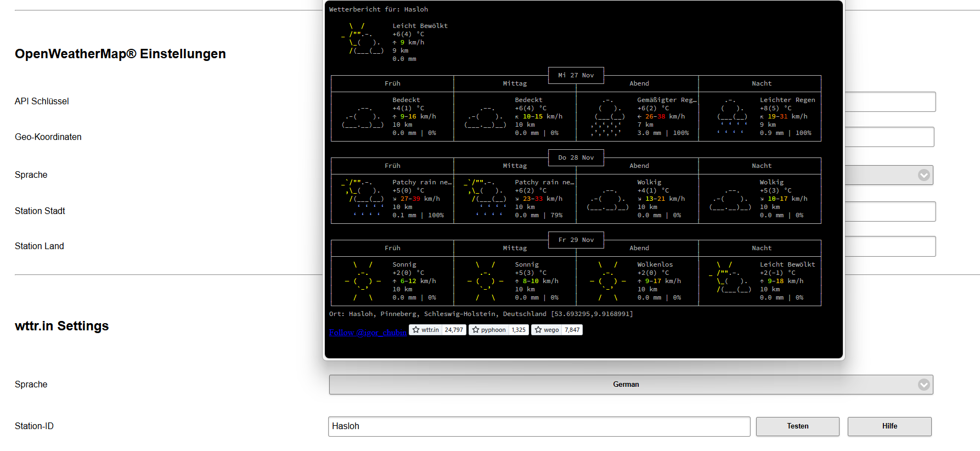This screenshot has height=451, width=980.
Task: Click the Leichter Regen entry on Mi 27 Nov
Action: pyautogui.click(x=787, y=100)
